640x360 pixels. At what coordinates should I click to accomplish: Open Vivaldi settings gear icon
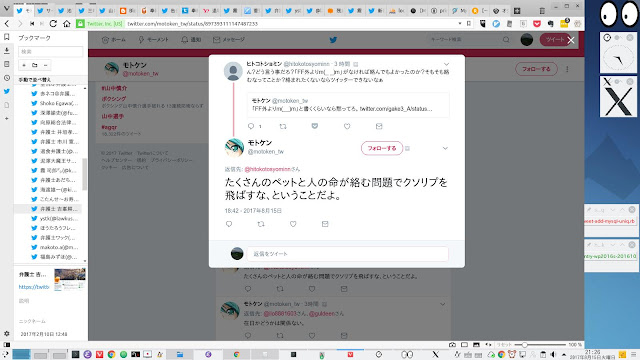coord(7,333)
